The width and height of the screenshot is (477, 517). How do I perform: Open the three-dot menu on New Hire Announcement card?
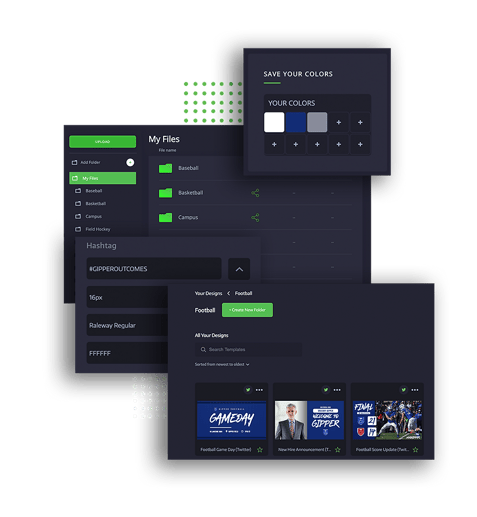click(337, 390)
